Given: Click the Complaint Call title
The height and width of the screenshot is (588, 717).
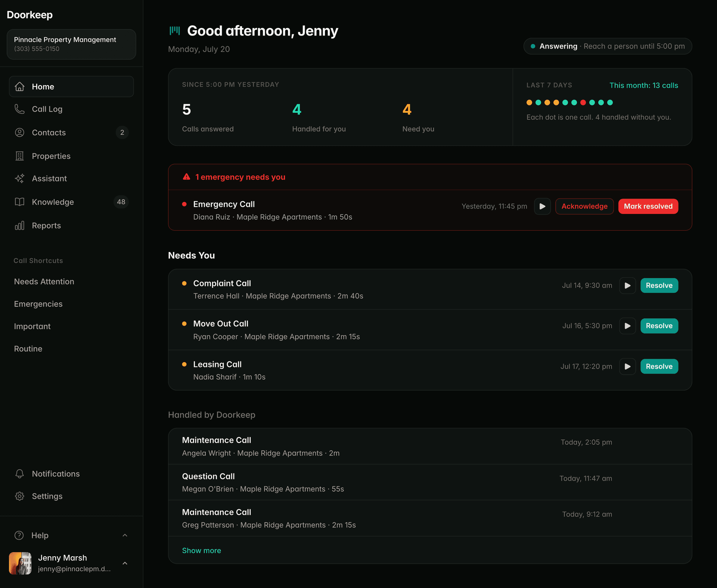Looking at the screenshot, I should point(222,283).
